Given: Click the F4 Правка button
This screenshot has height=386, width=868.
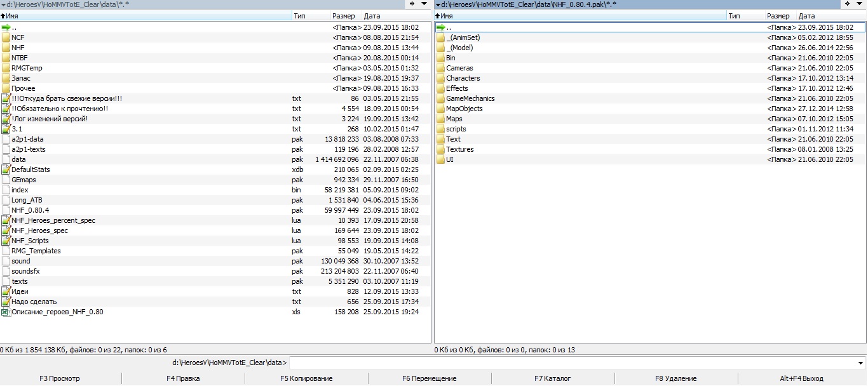Looking at the screenshot, I should pos(183,378).
